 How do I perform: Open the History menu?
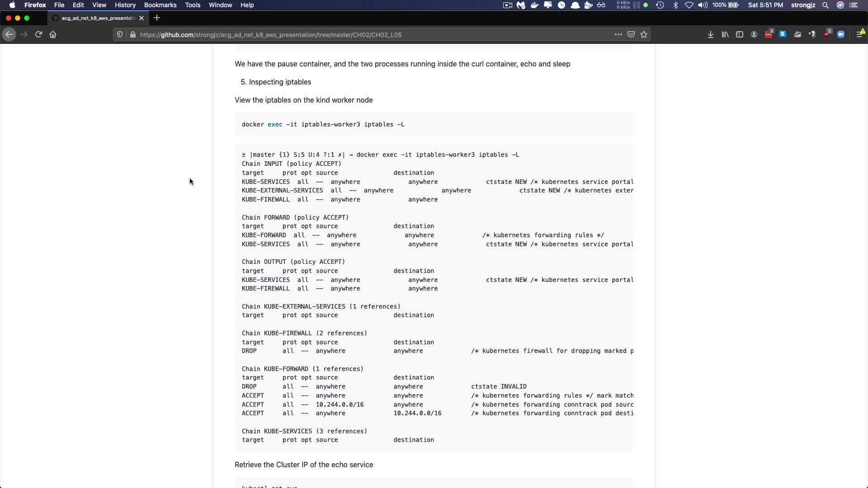pos(125,5)
